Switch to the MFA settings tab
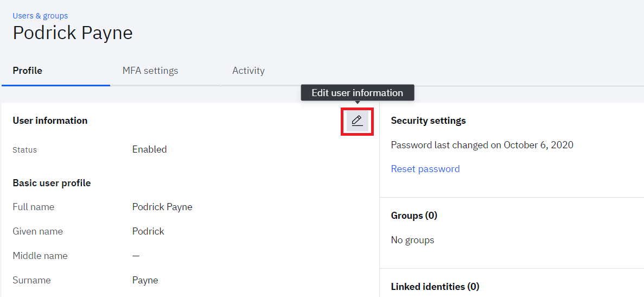Viewport: 644px width, 297px height. click(x=150, y=71)
